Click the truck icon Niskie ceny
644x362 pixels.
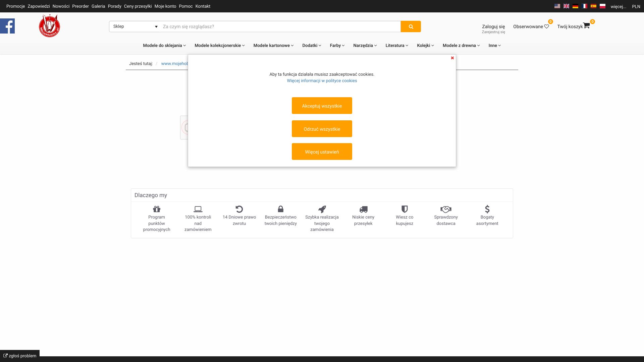(x=363, y=209)
